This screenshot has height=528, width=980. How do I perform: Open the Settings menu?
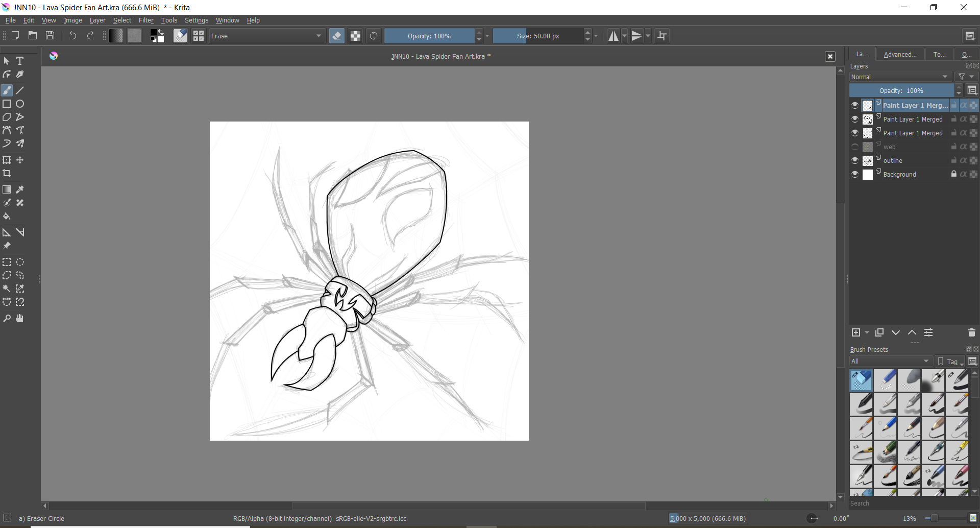pos(197,20)
